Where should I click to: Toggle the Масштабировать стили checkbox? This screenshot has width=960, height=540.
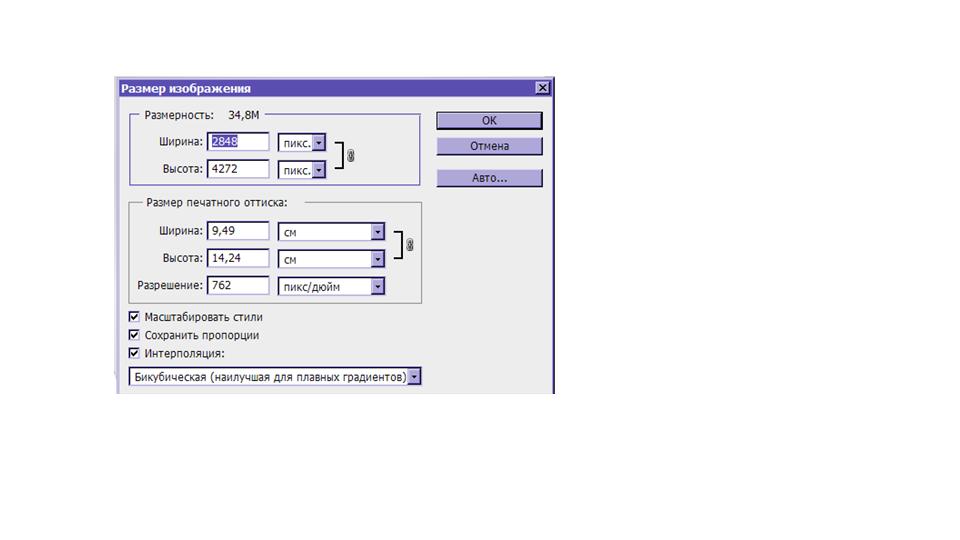pyautogui.click(x=135, y=317)
